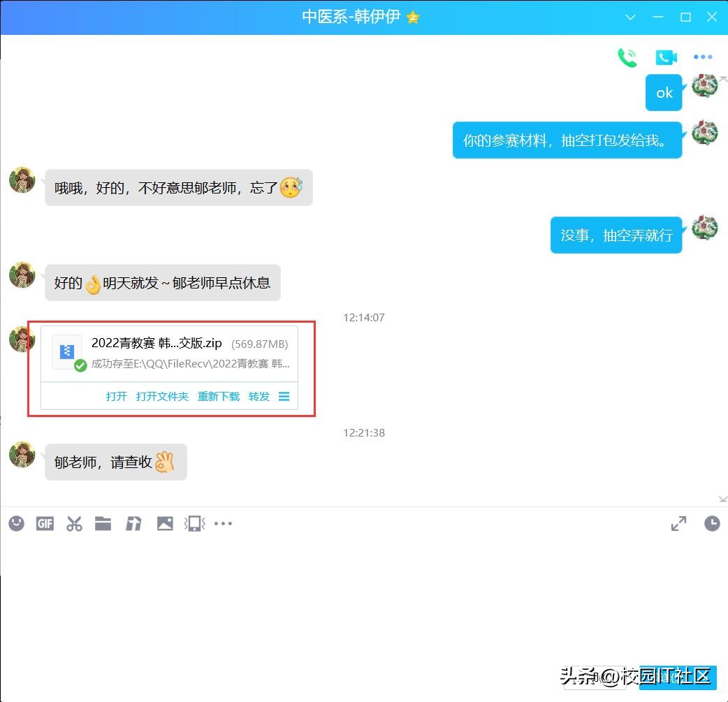Viewport: 728px width, 702px height.
Task: Open message history via clock icon
Action: (x=712, y=523)
